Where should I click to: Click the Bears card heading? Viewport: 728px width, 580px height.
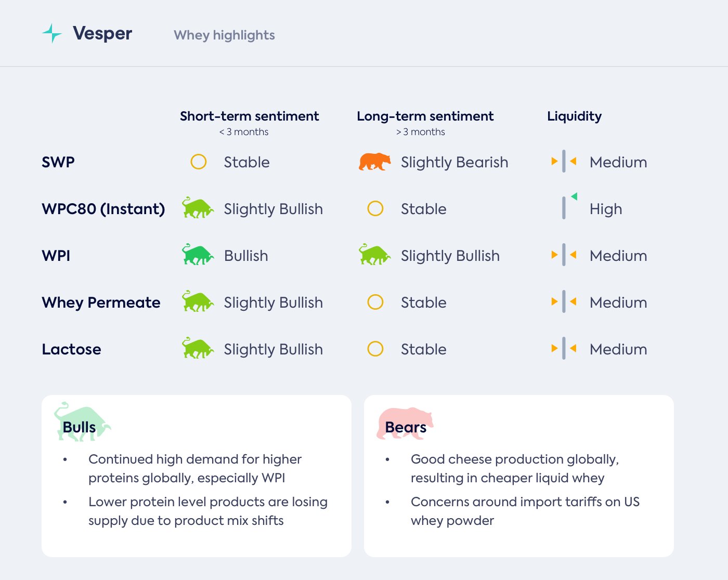coord(406,427)
